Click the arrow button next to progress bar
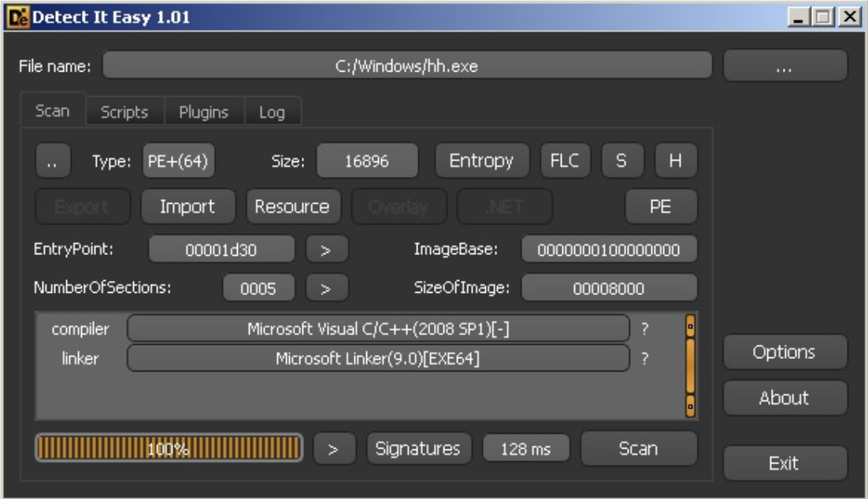 334,449
